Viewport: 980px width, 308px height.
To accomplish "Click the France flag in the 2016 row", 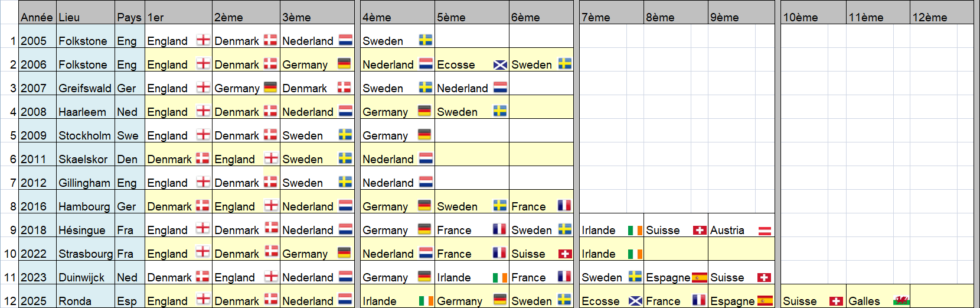I will pos(564,206).
